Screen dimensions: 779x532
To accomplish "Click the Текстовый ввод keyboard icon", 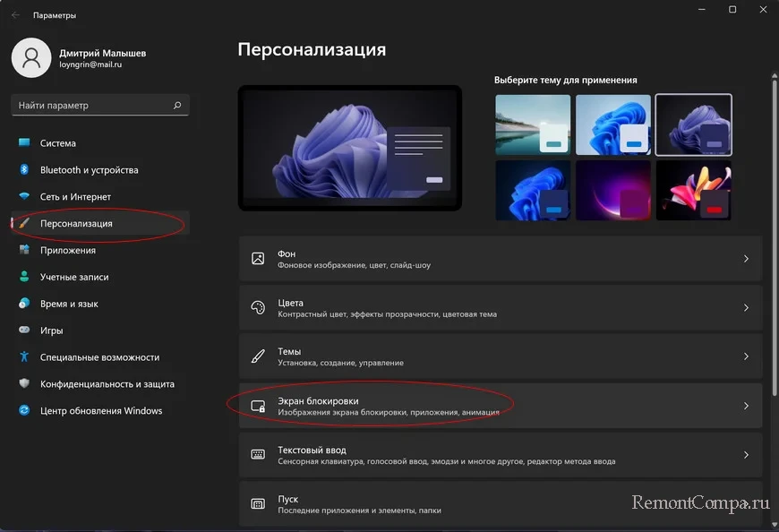I will 258,455.
